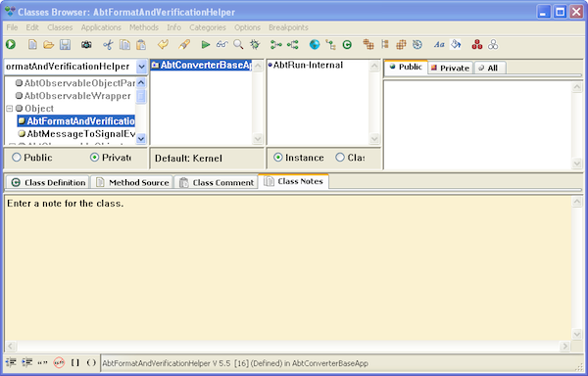Viewport: 588px width, 376px height.
Task: Click the yellow curved arrow undo icon
Action: tap(163, 45)
